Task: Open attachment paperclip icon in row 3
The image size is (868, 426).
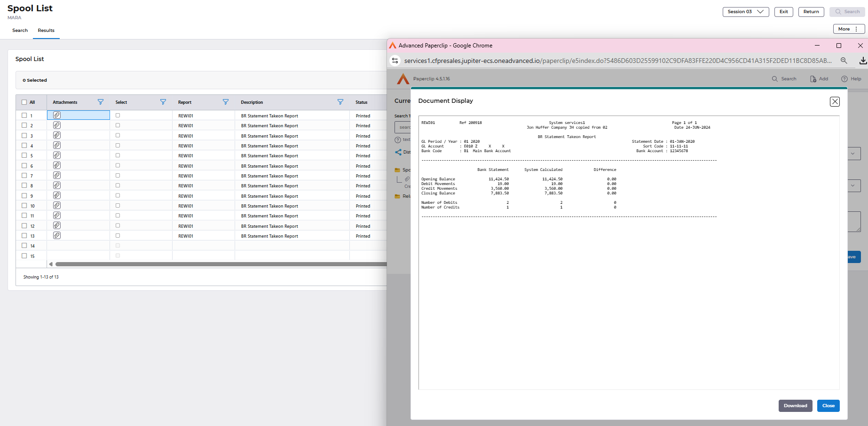Action: pos(56,135)
